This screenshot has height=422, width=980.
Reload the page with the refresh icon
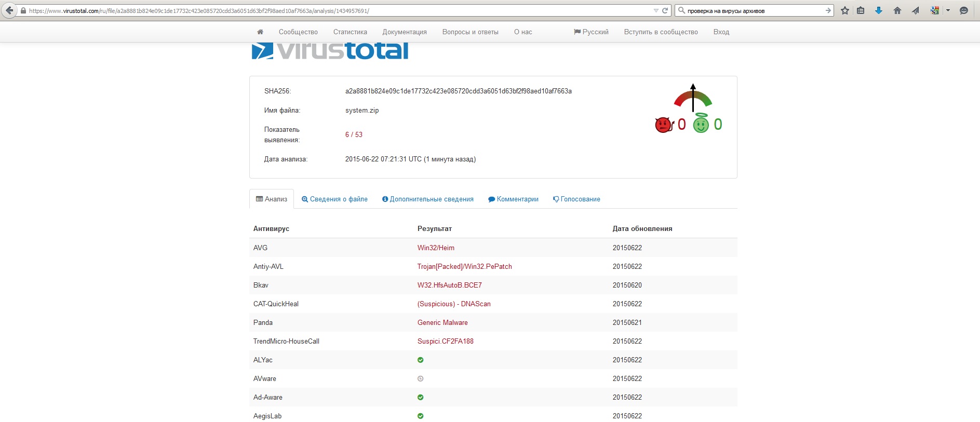(665, 11)
